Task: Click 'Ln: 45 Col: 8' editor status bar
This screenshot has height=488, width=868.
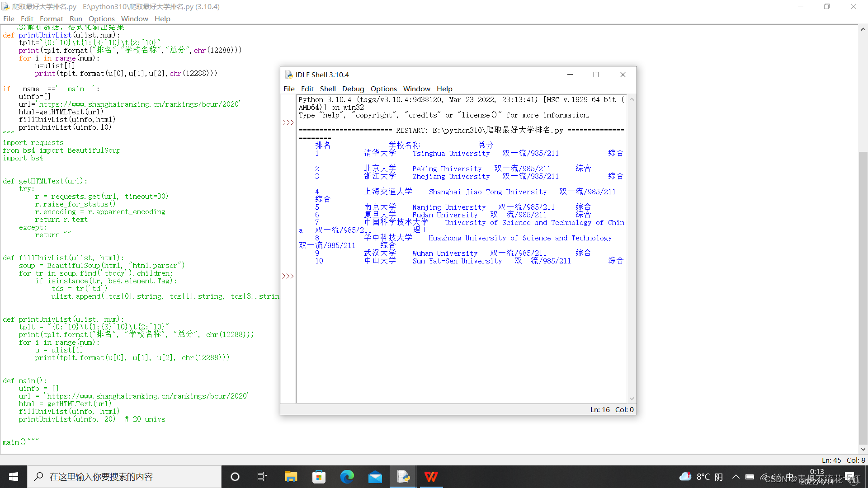Action: tap(843, 460)
